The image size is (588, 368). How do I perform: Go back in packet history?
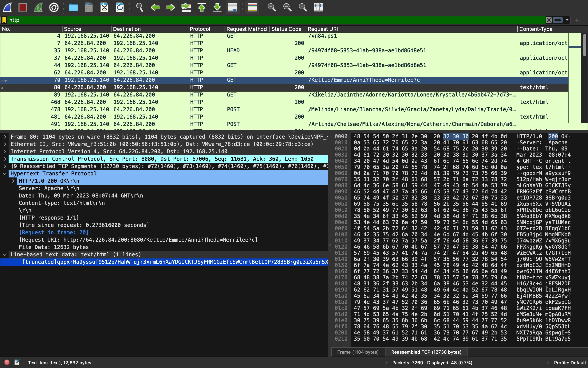pyautogui.click(x=155, y=8)
